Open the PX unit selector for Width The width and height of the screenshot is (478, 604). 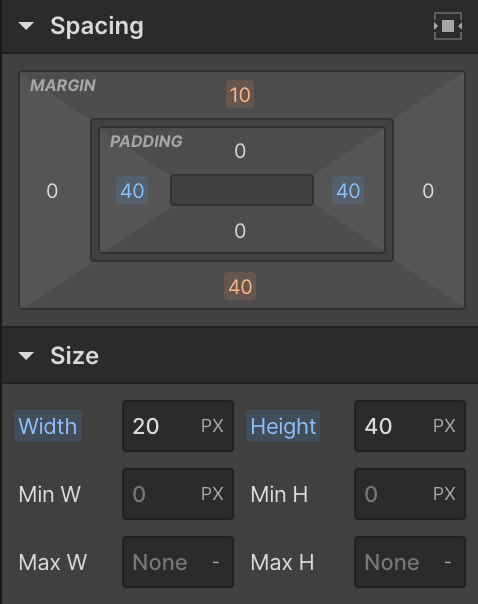tap(212, 426)
